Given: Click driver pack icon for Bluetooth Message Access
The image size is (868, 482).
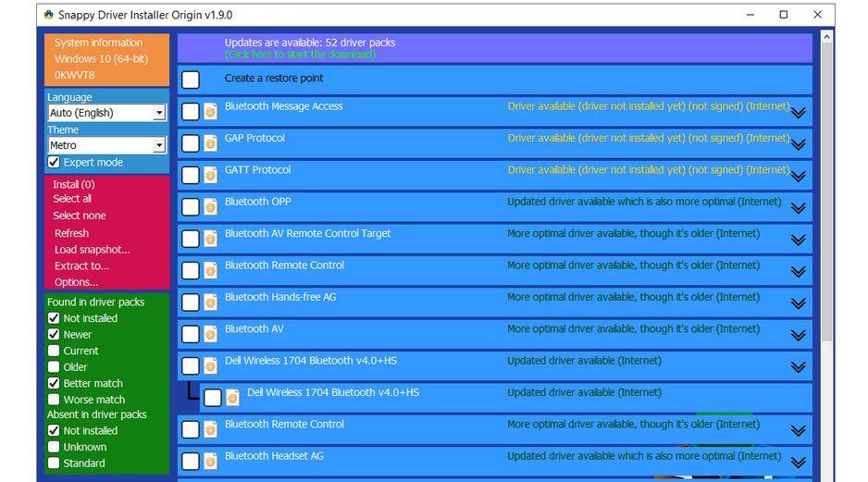Looking at the screenshot, I should pos(210,112).
